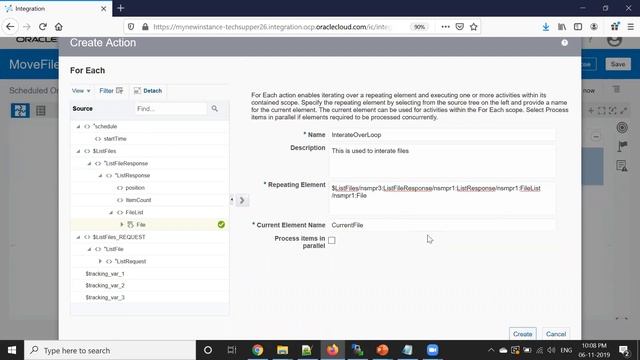The width and height of the screenshot is (640, 360).
Task: Open a new browser tab
Action: coord(121,8)
